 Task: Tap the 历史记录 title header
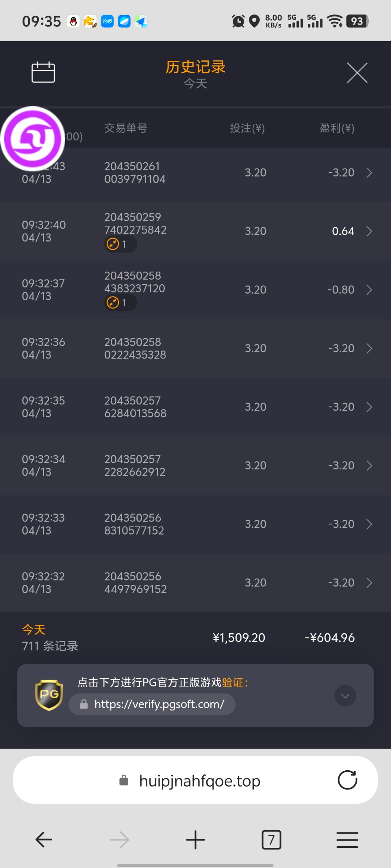[195, 67]
